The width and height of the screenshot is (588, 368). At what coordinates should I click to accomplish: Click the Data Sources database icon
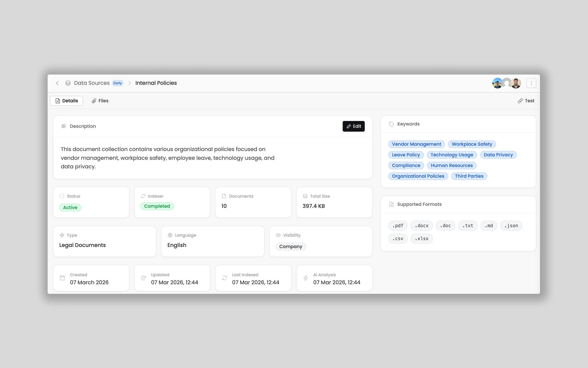[x=68, y=83]
